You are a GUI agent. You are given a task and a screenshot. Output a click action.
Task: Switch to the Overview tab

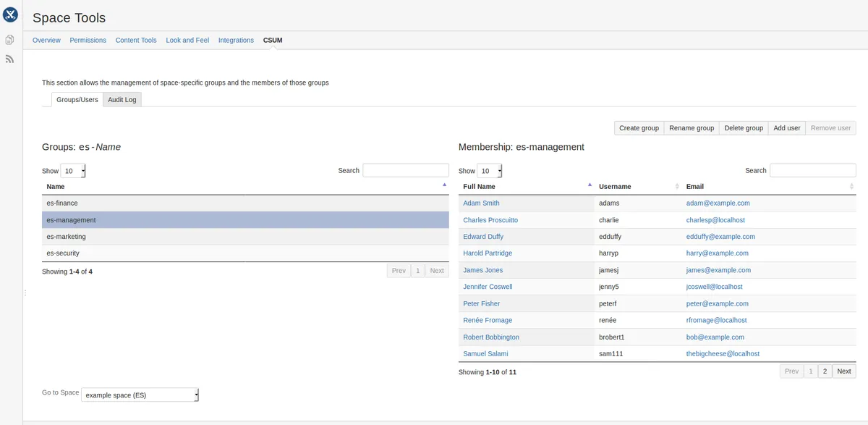pyautogui.click(x=46, y=40)
